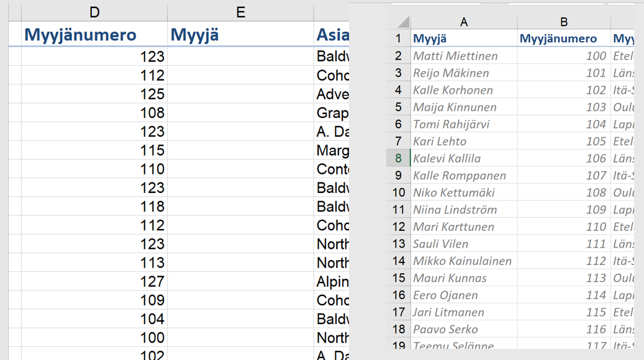Click the Kalevi Kallila cell
This screenshot has width=644, height=360.
point(463,158)
